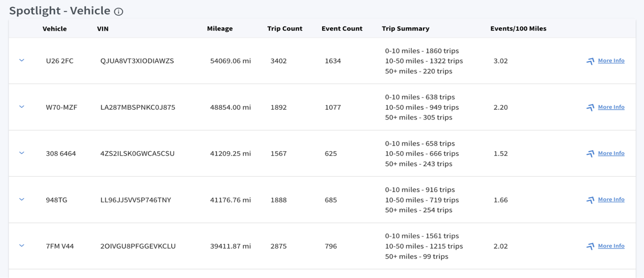Expand the 7FM V44 vehicle row
644x278 pixels.
[x=22, y=246]
